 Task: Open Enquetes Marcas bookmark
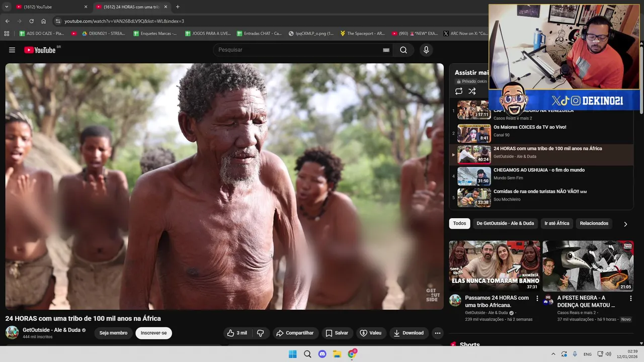coord(155,33)
